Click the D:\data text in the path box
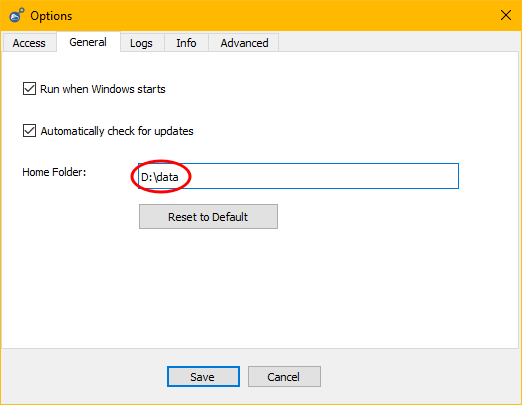This screenshot has height=405, width=522. point(160,177)
